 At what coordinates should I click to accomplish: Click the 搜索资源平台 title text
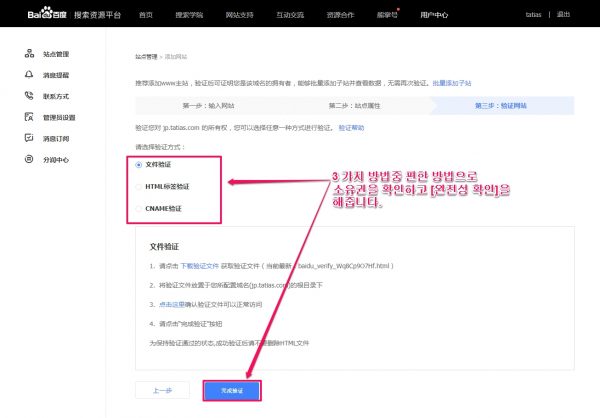click(98, 15)
